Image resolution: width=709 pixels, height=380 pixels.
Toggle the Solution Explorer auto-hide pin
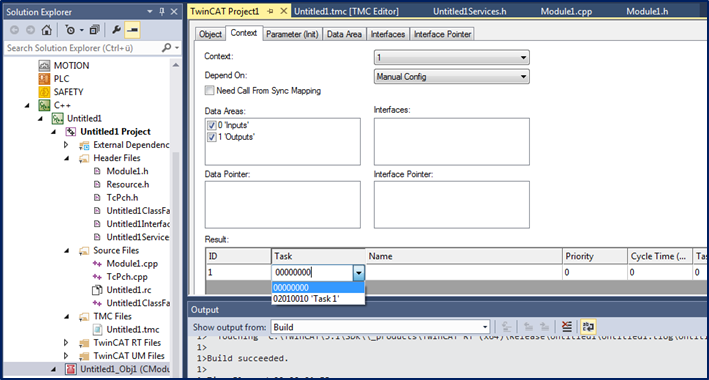(162, 12)
